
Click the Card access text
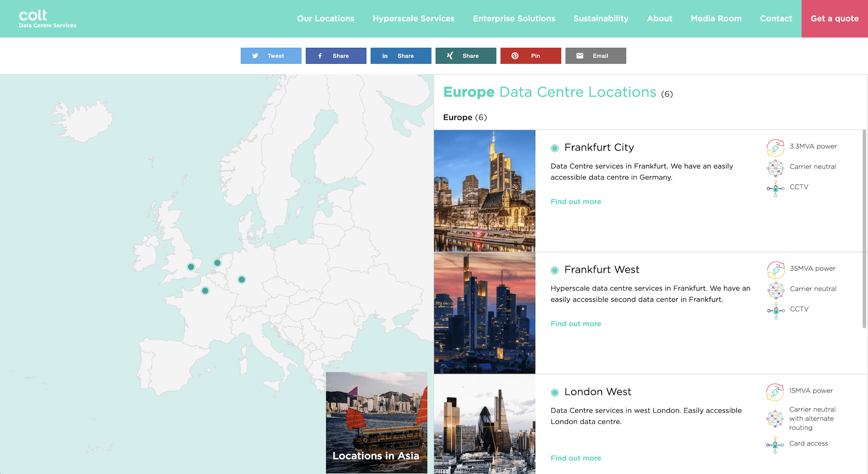pyautogui.click(x=808, y=443)
